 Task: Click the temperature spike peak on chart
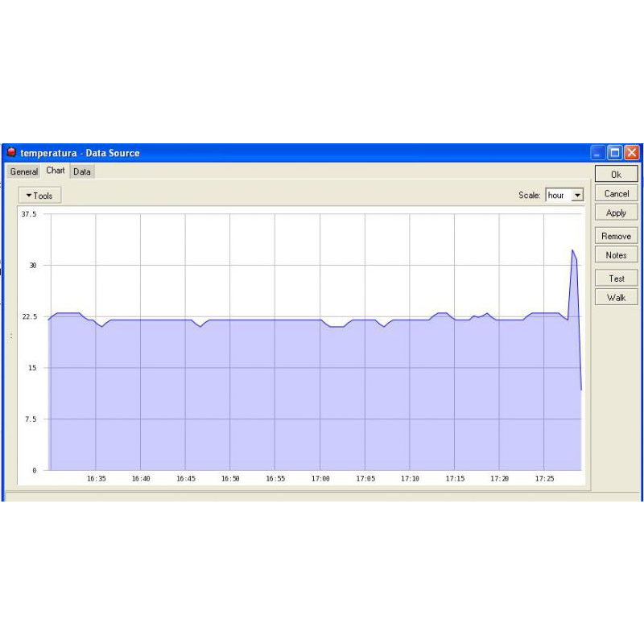pos(572,250)
